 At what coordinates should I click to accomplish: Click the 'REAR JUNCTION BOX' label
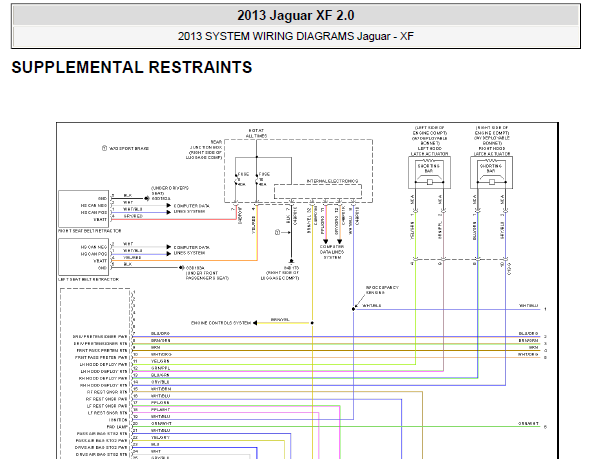(x=204, y=150)
